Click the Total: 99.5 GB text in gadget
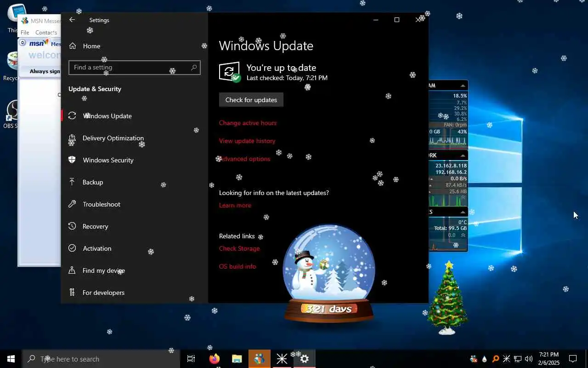Screen dimensions: 588x368 (x=450, y=228)
